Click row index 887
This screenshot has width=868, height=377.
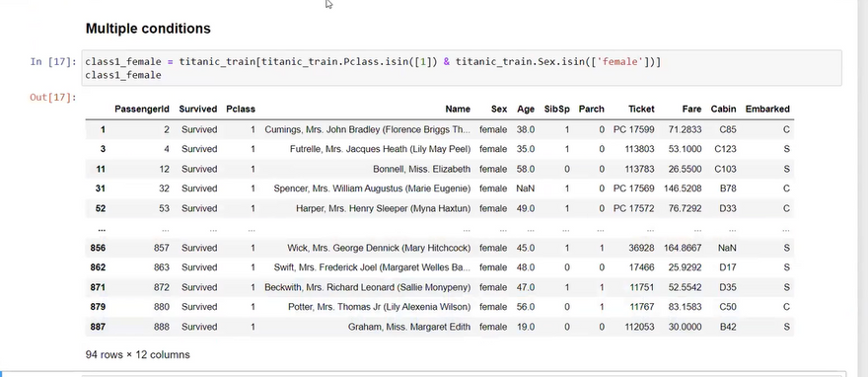98,327
